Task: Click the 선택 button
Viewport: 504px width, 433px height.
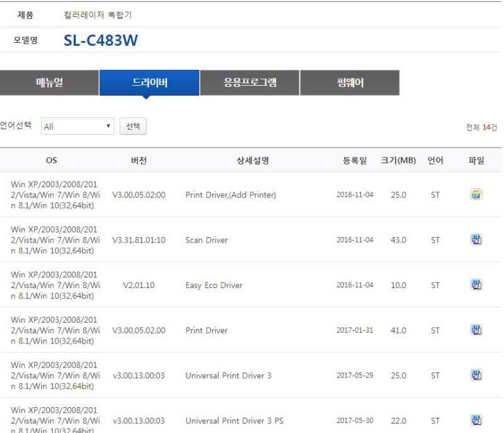Action: 133,126
